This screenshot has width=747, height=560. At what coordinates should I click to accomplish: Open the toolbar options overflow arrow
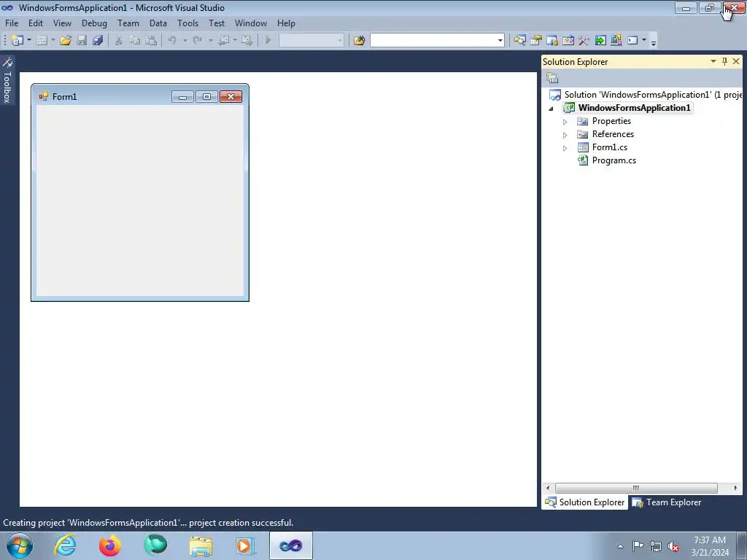point(654,42)
